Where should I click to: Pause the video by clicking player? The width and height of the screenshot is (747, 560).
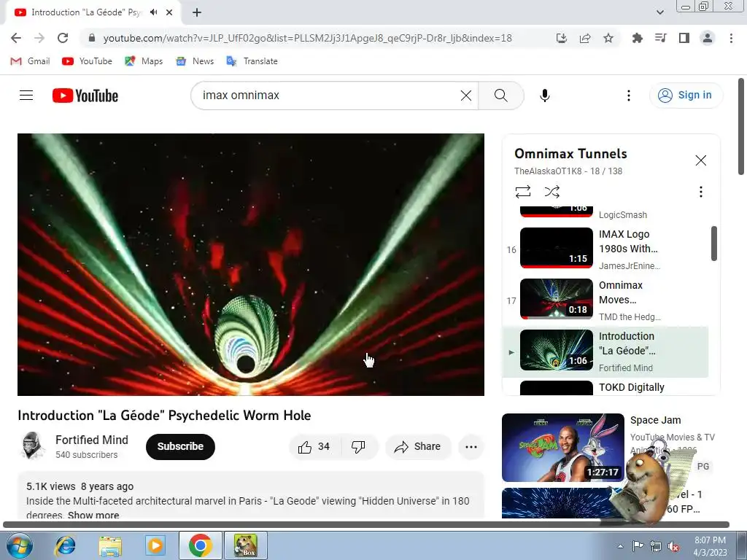coord(251,264)
